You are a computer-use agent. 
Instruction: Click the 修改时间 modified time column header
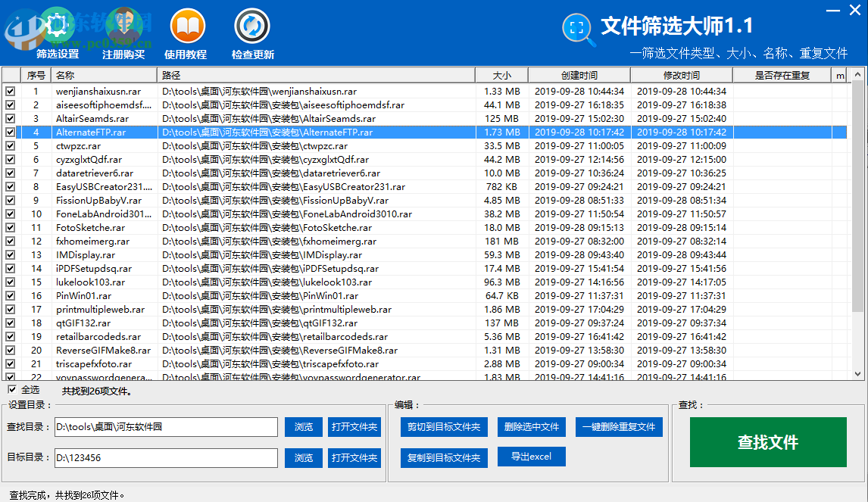pos(681,76)
